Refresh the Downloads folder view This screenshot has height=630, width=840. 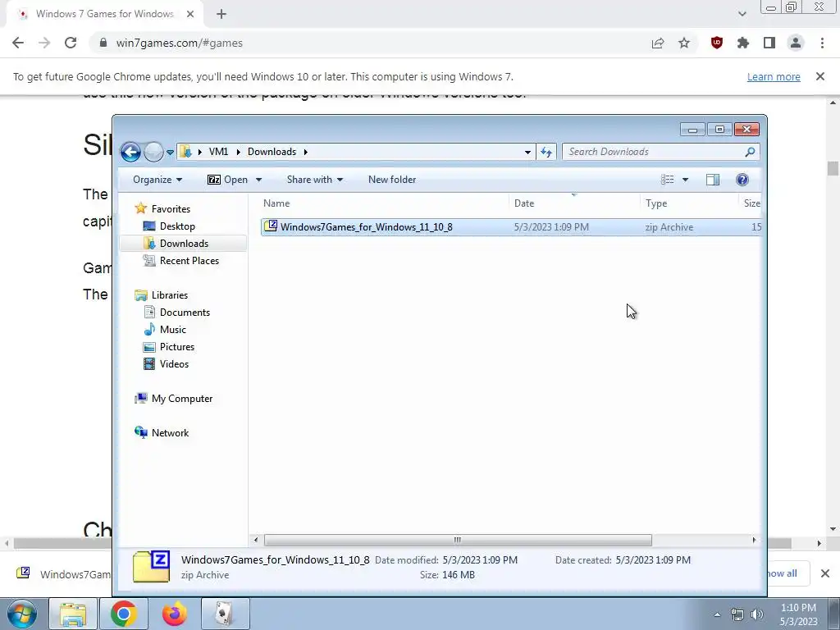[546, 152]
